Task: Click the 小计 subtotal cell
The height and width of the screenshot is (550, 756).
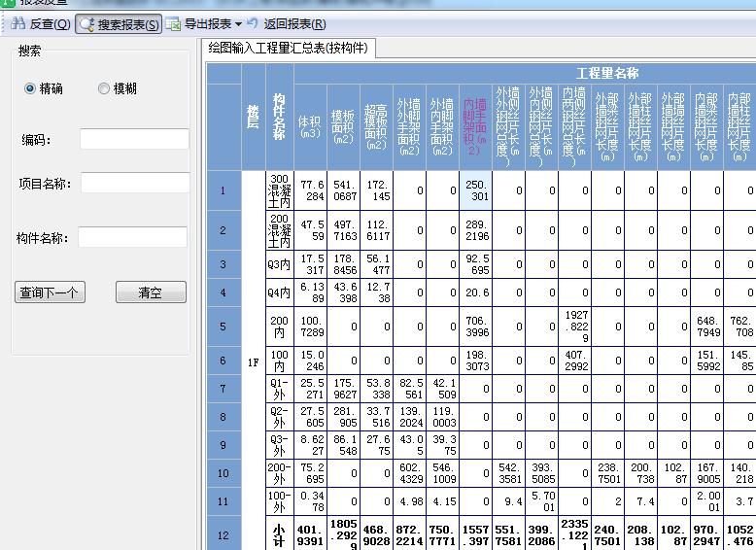Action: pyautogui.click(x=279, y=535)
